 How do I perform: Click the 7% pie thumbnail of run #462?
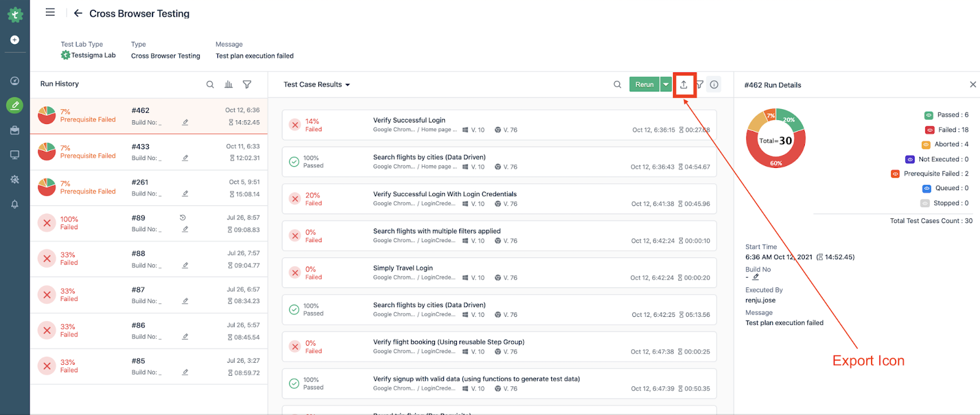tap(47, 115)
